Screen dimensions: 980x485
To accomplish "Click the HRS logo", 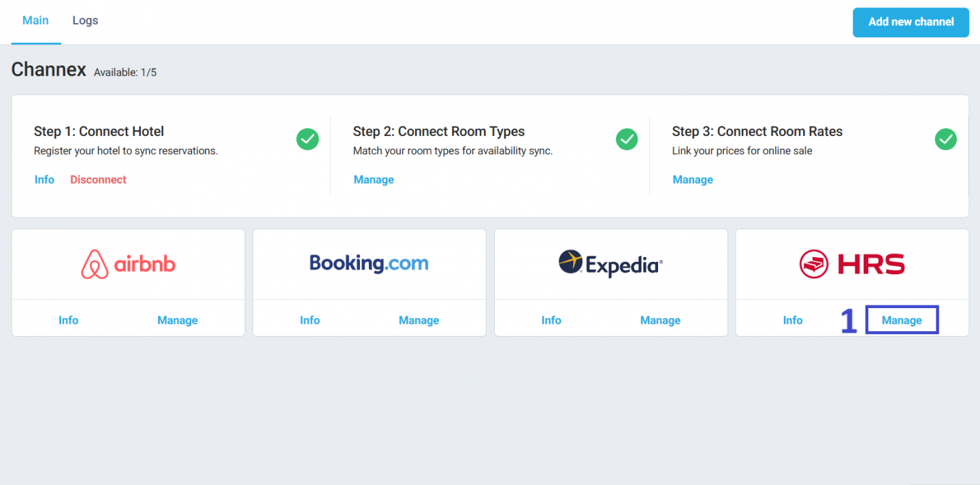I will tap(852, 264).
